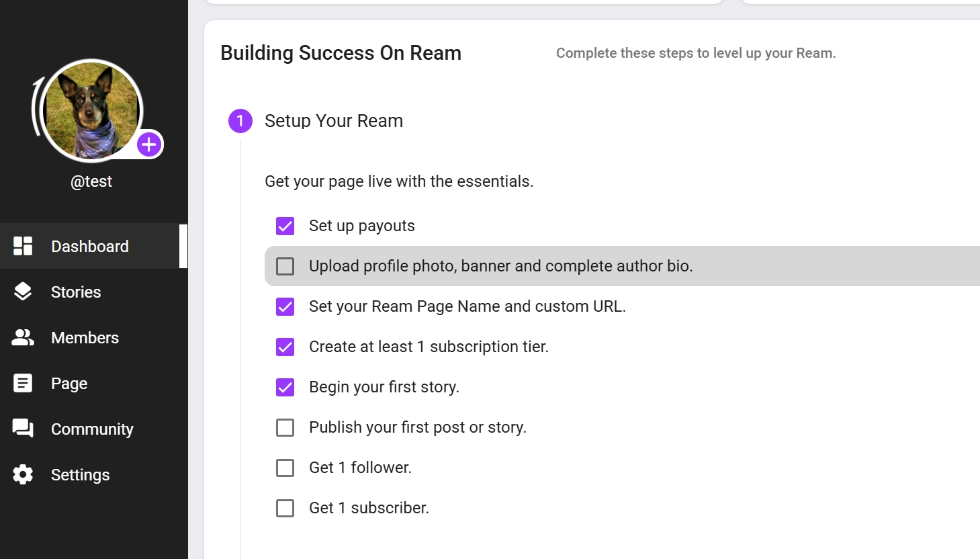980x559 pixels.
Task: Click the Begin your first story text
Action: [384, 387]
